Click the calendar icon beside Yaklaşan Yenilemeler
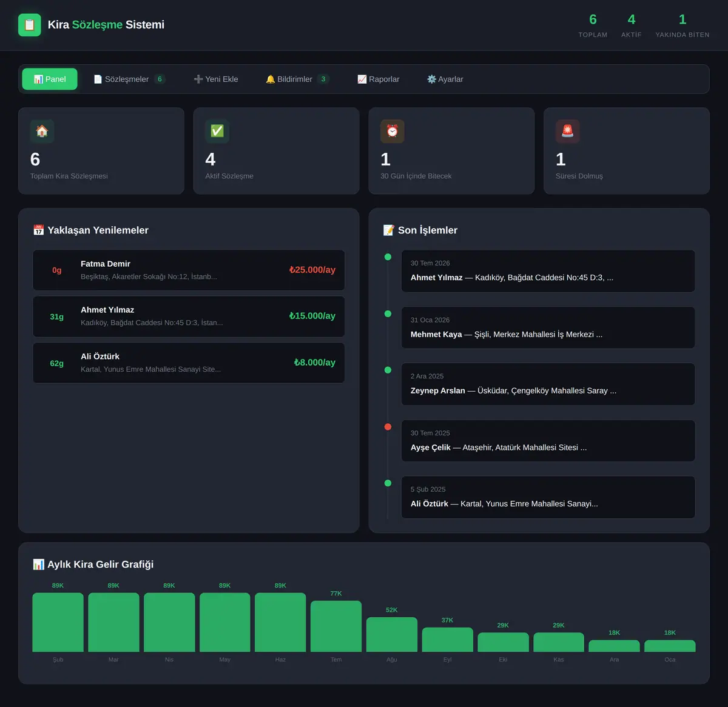The width and height of the screenshot is (728, 707). [x=39, y=230]
